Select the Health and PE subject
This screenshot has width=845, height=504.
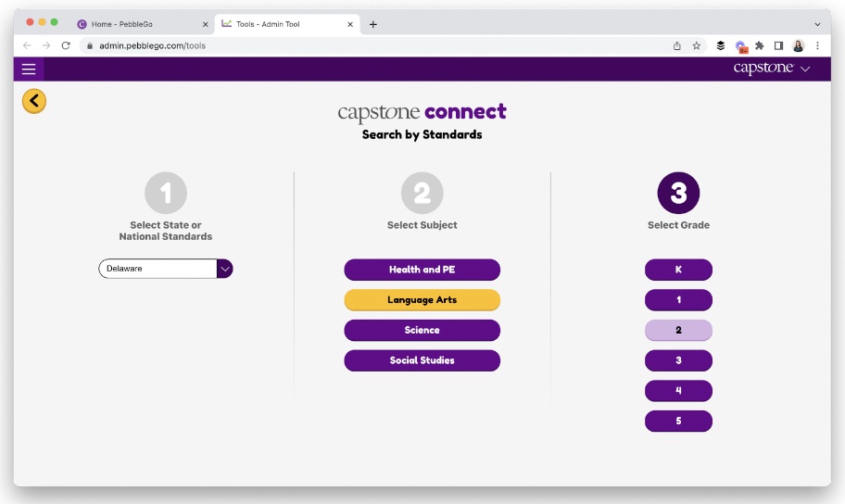[422, 270]
